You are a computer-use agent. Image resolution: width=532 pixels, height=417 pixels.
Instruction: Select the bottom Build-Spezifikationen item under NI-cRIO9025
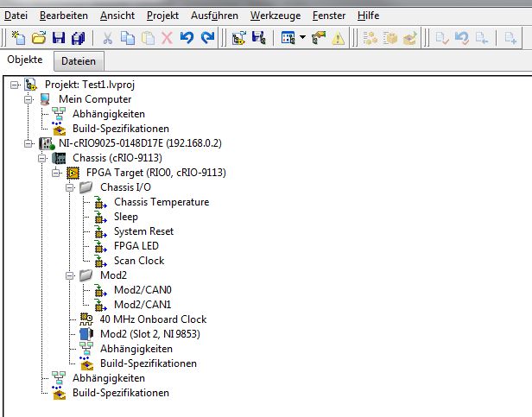121,393
